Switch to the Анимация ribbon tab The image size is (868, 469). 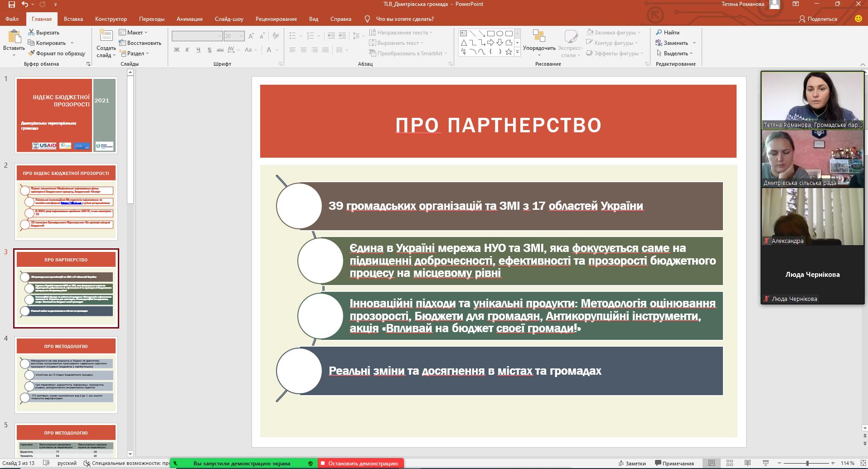point(189,19)
